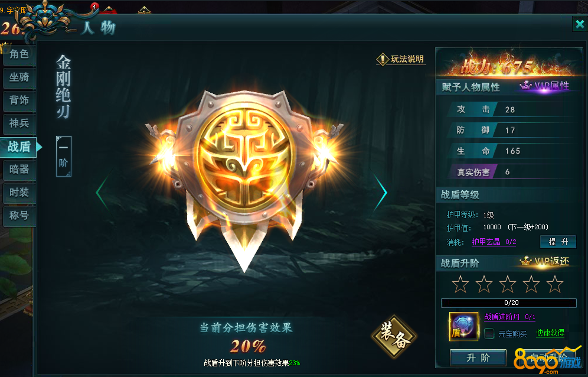Enable the 元宝购买 checkbox
Viewport: 588px width, 377px height.
pyautogui.click(x=489, y=333)
